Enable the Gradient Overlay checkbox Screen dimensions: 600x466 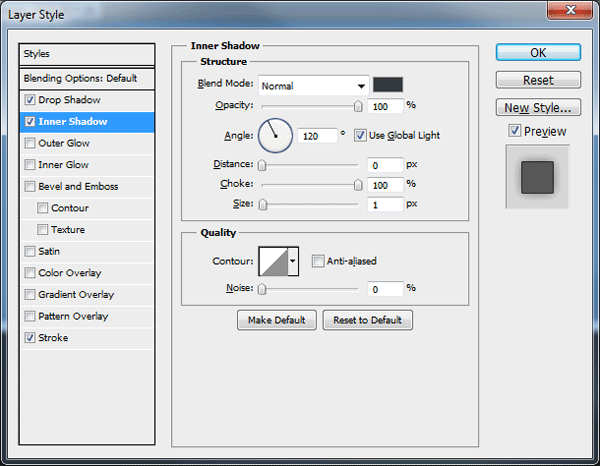click(x=30, y=295)
